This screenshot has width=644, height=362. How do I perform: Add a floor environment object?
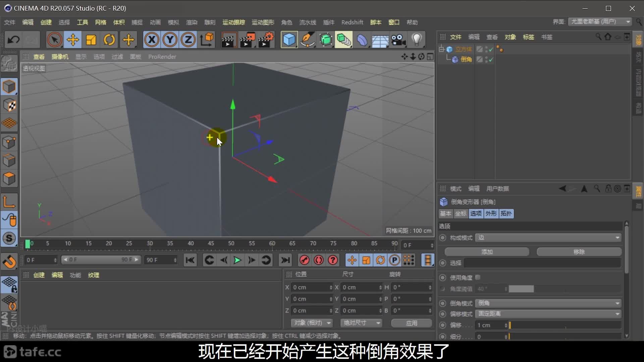tap(380, 40)
